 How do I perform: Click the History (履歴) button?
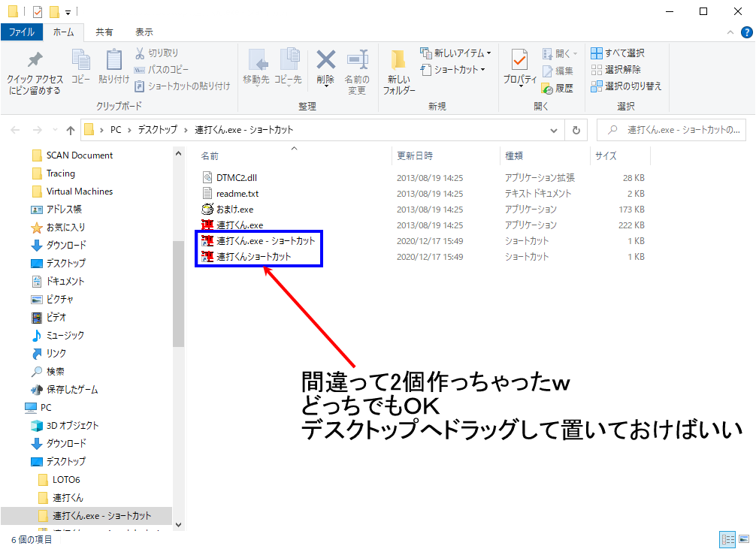[x=557, y=88]
